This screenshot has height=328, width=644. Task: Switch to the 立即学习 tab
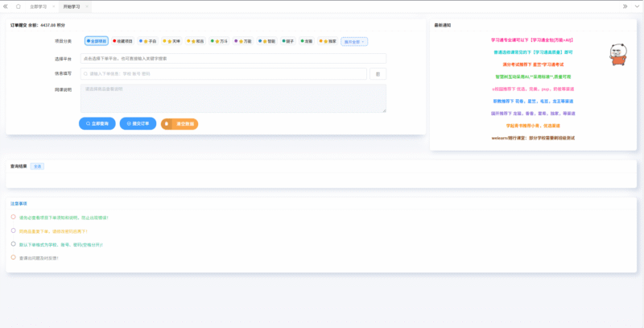click(38, 6)
